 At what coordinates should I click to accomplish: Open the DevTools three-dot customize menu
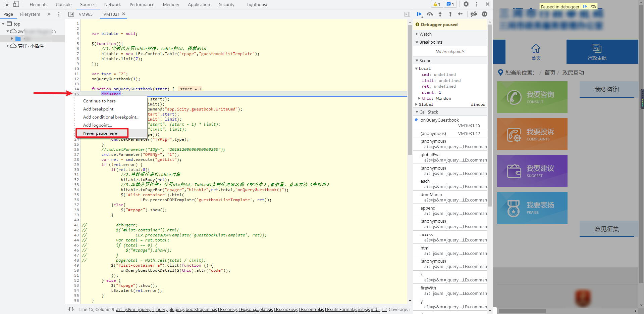pyautogui.click(x=477, y=4)
